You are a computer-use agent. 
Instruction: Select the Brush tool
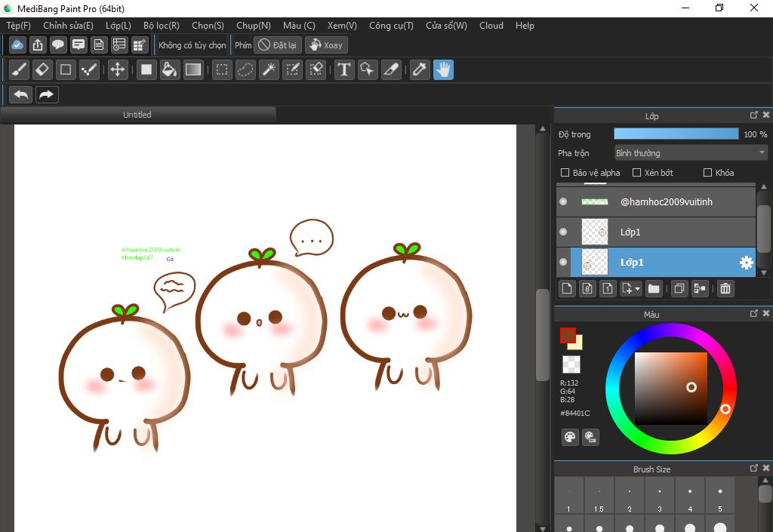[x=19, y=69]
